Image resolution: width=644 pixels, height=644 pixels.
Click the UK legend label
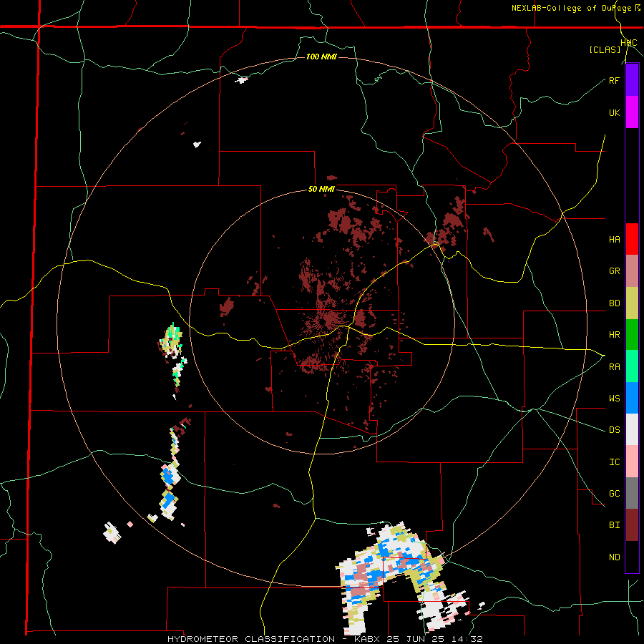tap(614, 113)
